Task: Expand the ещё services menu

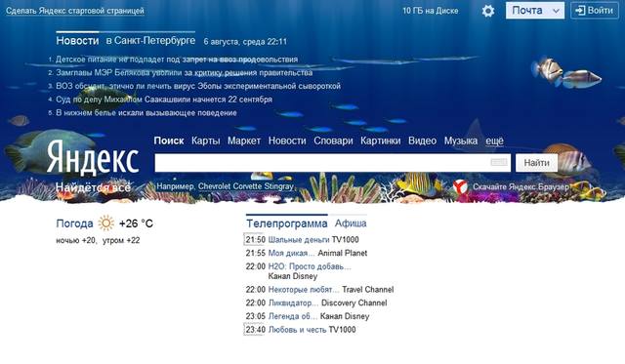Action: (494, 141)
